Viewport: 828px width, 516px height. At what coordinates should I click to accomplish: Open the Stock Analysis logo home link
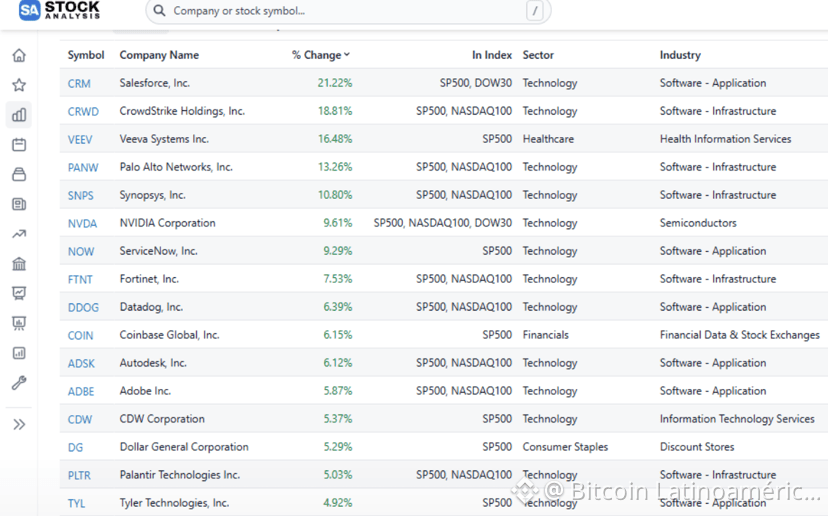click(59, 10)
